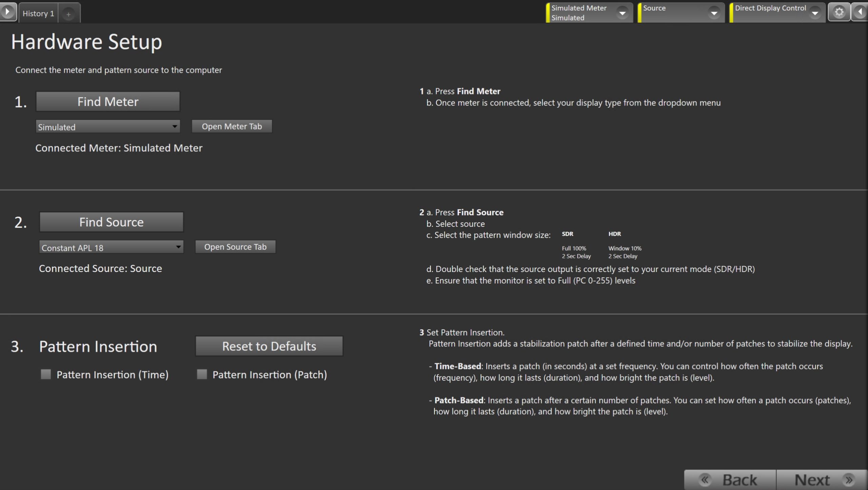
Task: Go to previous step with Back button
Action: coord(730,480)
